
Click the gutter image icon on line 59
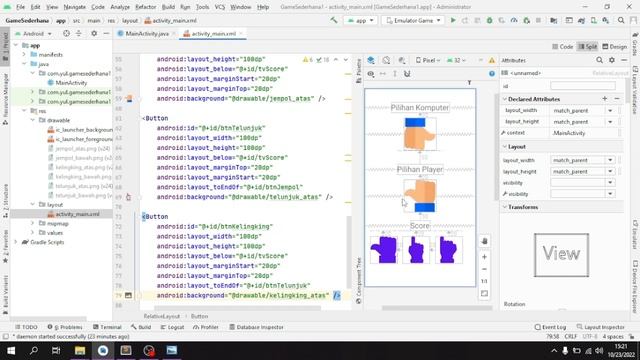point(129,98)
